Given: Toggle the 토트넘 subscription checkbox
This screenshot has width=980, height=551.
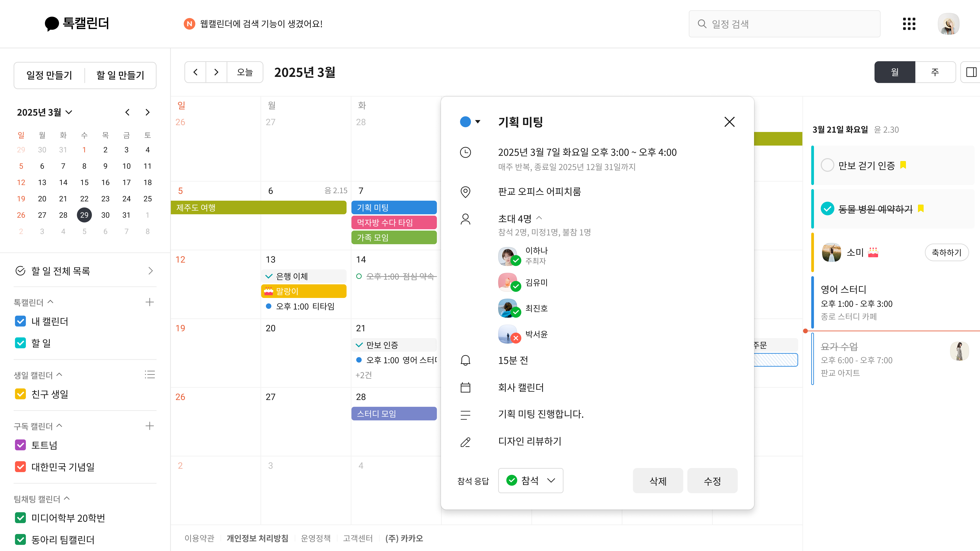Looking at the screenshot, I should pyautogui.click(x=21, y=445).
